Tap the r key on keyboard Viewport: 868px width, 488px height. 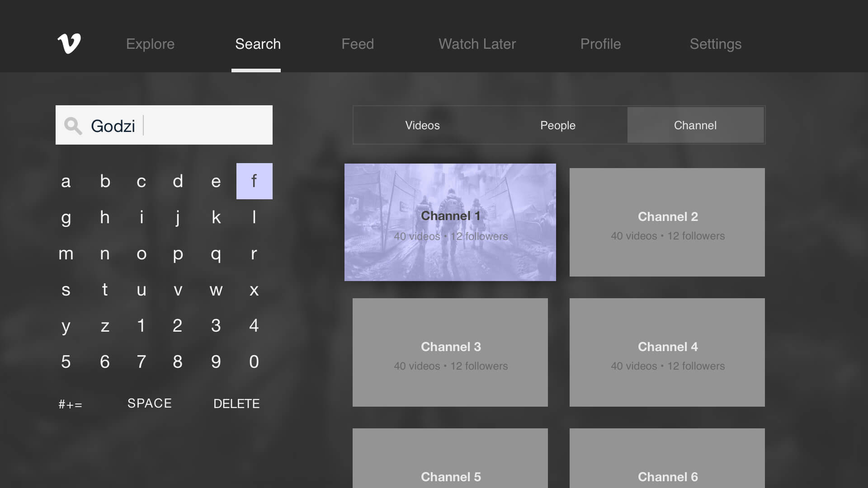pyautogui.click(x=254, y=253)
